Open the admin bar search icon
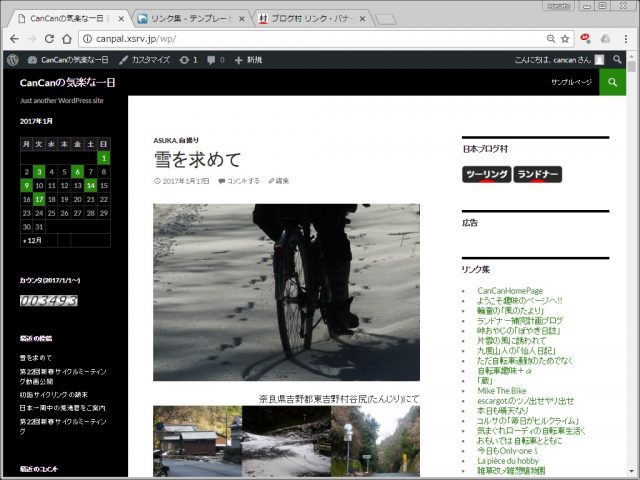The width and height of the screenshot is (640, 480). pyautogui.click(x=617, y=60)
